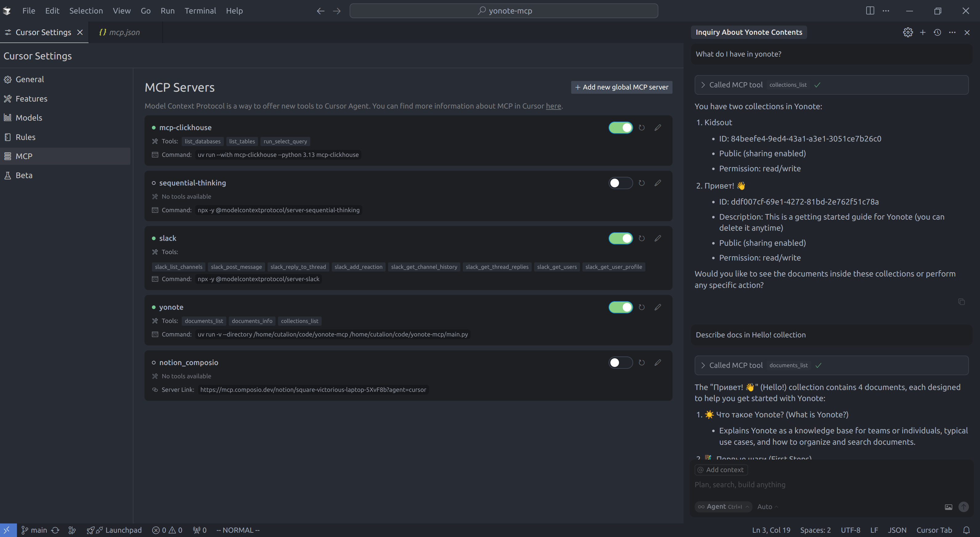
Task: Attach image in chat input
Action: [x=948, y=507]
